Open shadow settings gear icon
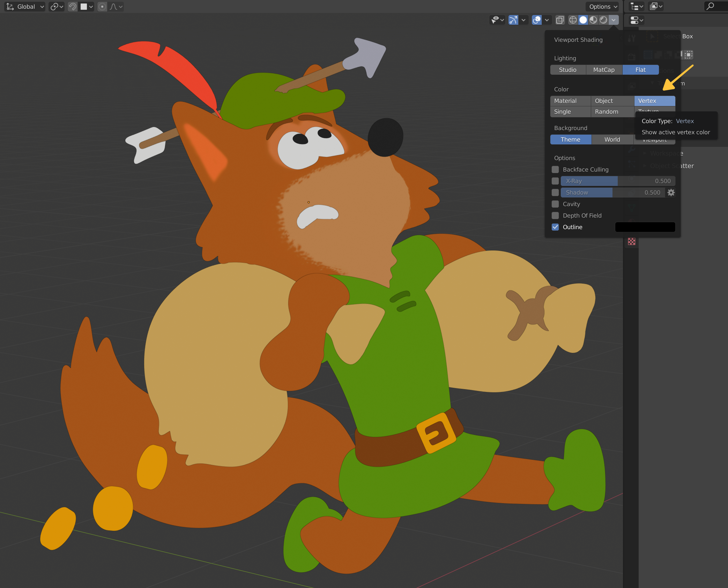Screen dimensions: 728x588 point(671,193)
